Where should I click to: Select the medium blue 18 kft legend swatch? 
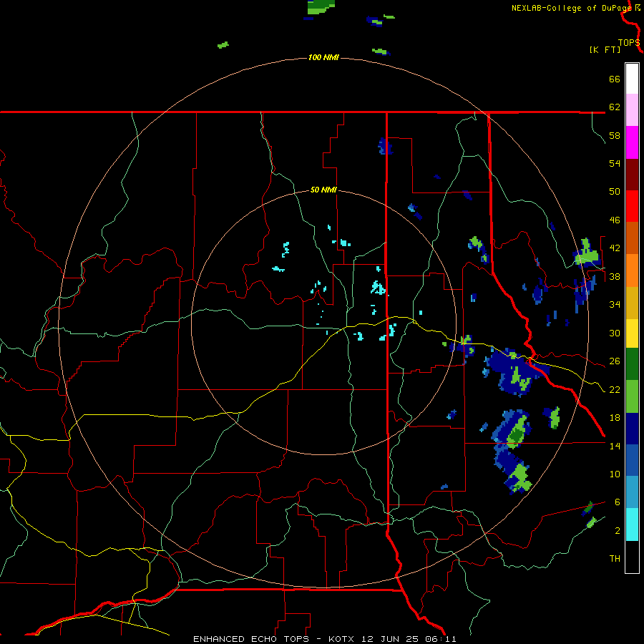[x=632, y=460]
